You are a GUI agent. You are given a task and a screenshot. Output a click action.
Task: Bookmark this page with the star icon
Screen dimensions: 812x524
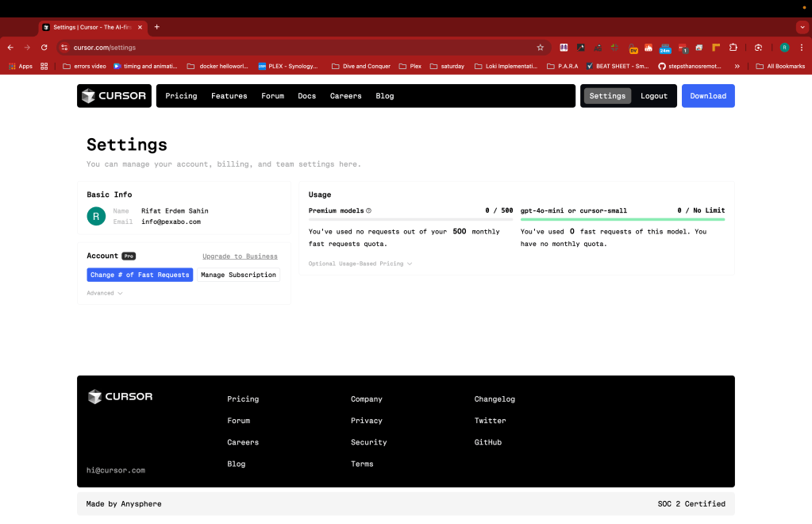coord(540,48)
